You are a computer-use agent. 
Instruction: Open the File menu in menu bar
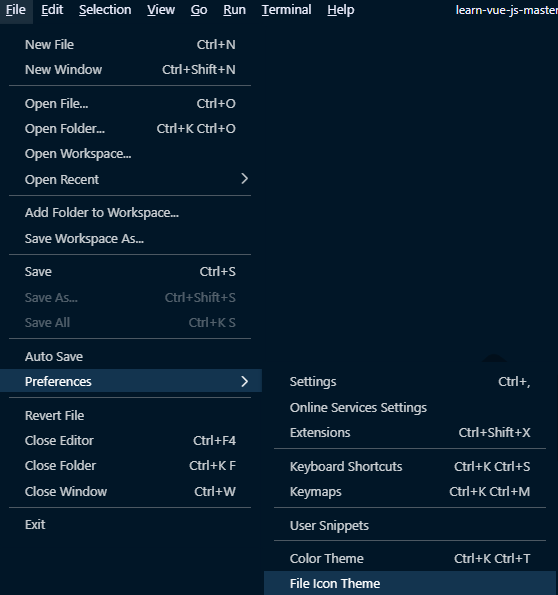click(16, 10)
